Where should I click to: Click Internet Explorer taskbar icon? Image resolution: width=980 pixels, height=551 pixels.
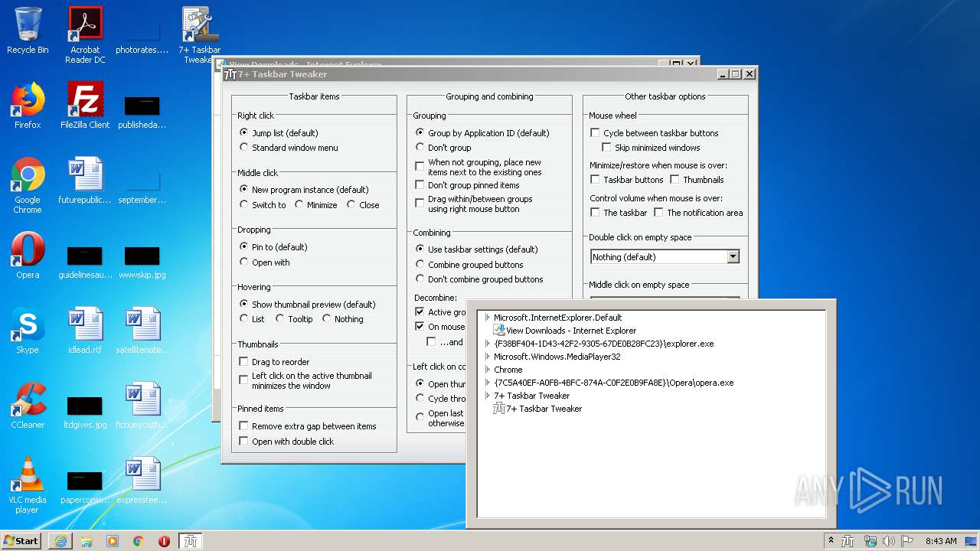60,541
